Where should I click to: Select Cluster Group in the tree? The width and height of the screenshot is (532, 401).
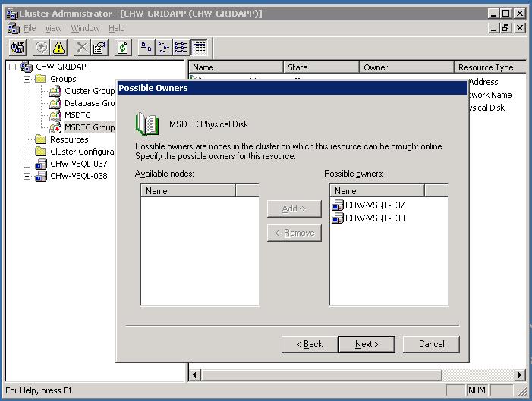point(90,91)
